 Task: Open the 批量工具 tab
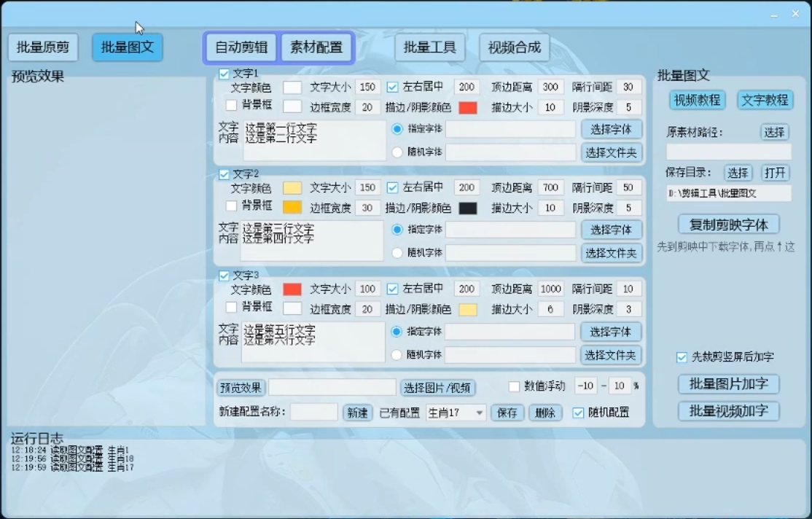point(429,47)
